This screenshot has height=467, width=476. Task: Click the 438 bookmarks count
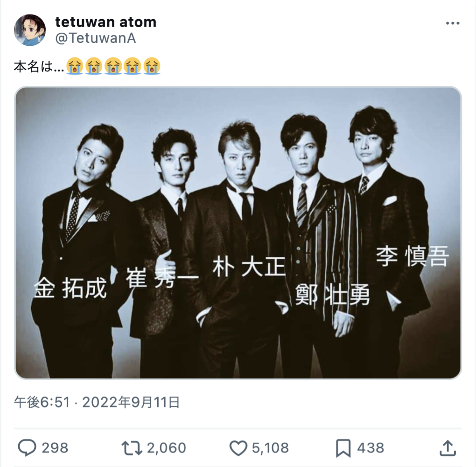371,448
